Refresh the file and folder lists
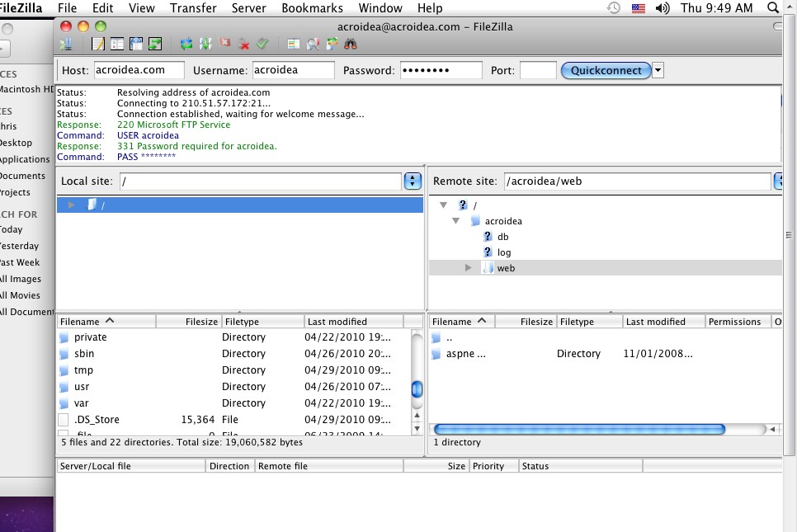The width and height of the screenshot is (797, 532). pyautogui.click(x=186, y=45)
